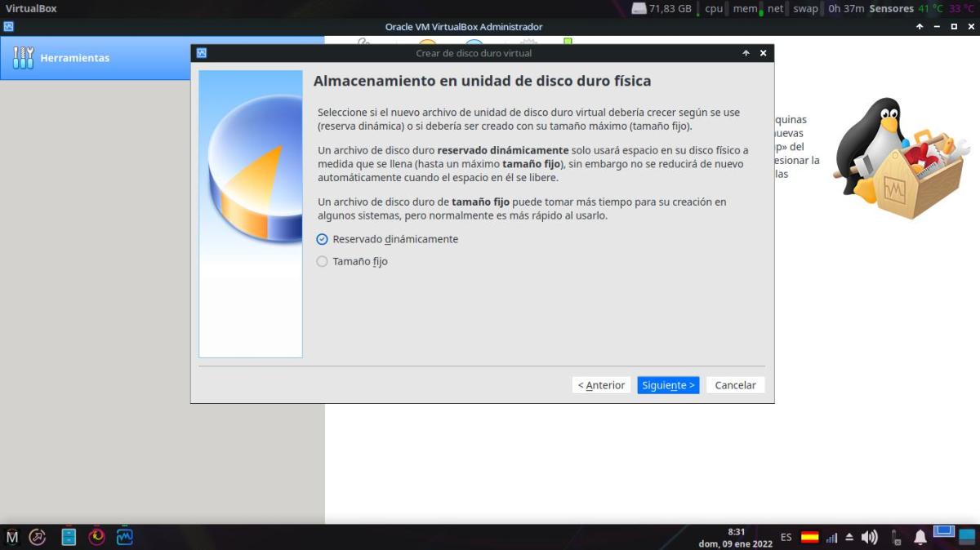
Task: Click the Spanish flag keyboard layout icon
Action: 809,537
